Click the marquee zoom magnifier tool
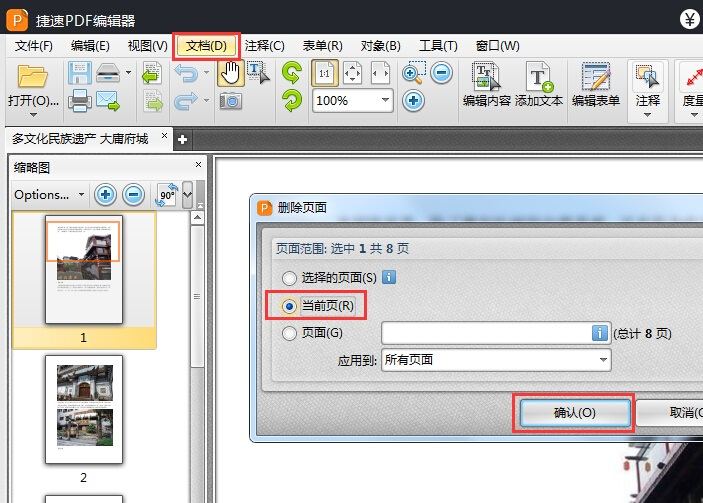This screenshot has width=703, height=503. [x=413, y=73]
